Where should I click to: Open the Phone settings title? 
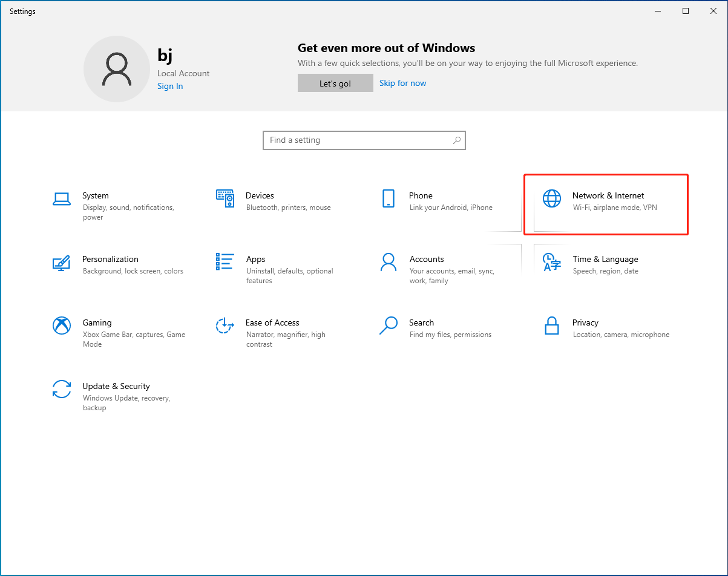[421, 196]
